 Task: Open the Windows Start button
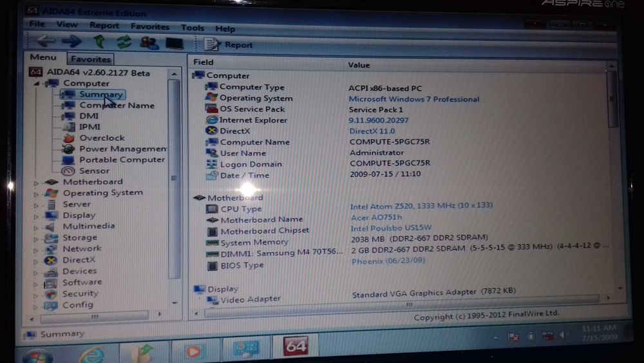[37, 356]
